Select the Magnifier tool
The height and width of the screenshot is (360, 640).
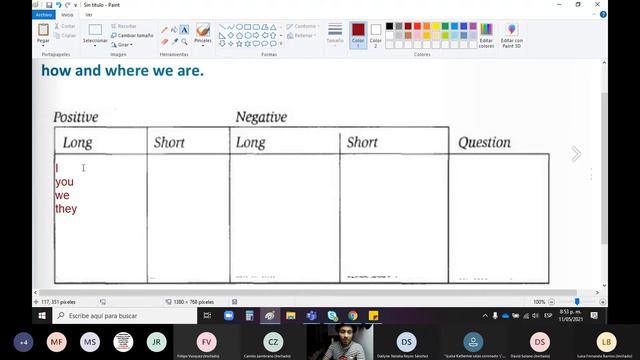point(184,42)
